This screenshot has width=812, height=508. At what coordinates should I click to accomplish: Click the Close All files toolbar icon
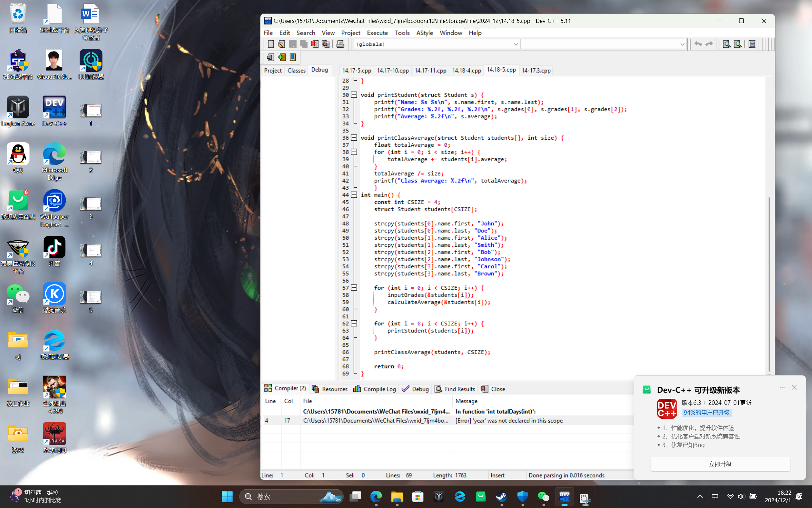point(325,44)
